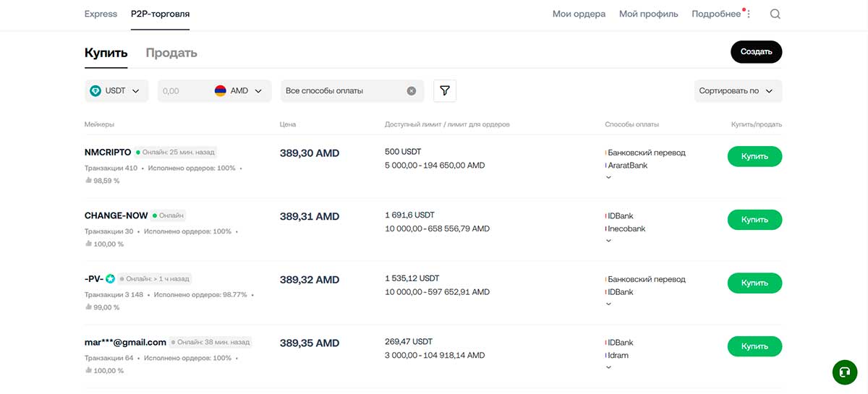The height and width of the screenshot is (394, 868).
Task: Open maker NMCRIPTO profile
Action: tap(108, 153)
